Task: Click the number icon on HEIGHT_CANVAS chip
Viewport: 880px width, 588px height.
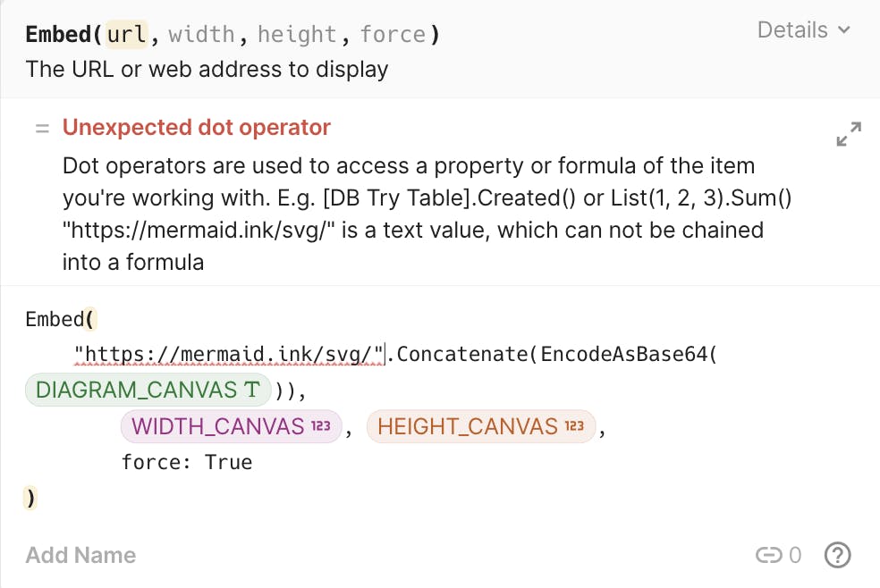Action: click(x=574, y=426)
